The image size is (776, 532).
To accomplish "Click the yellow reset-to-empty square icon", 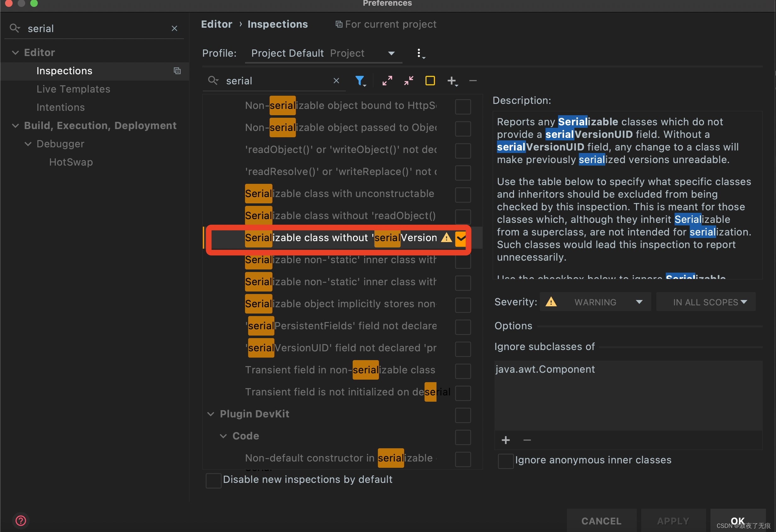I will [430, 81].
